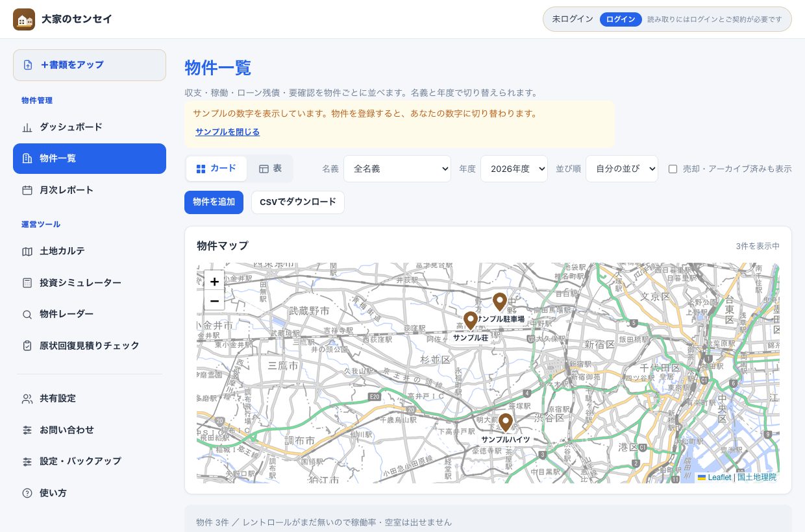Screen dimensions: 805x532
Task: Open 月次レポート in the sidebar
Action: [90, 190]
